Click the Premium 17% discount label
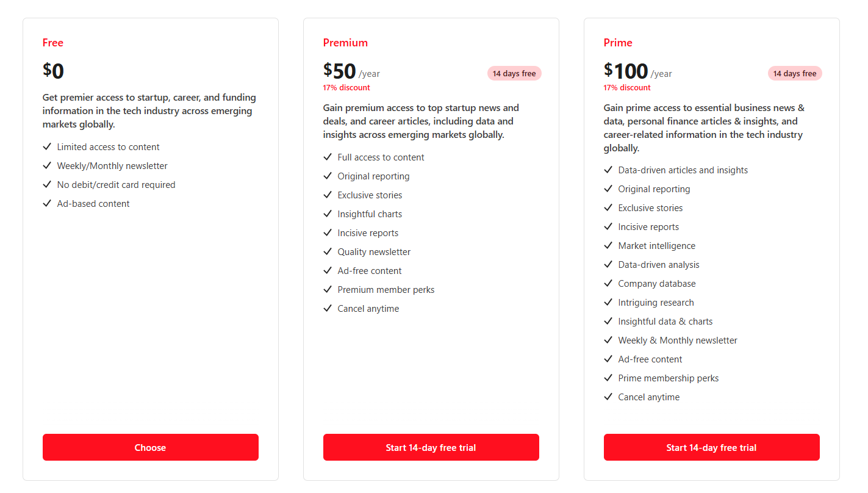The width and height of the screenshot is (868, 493). pyautogui.click(x=346, y=88)
